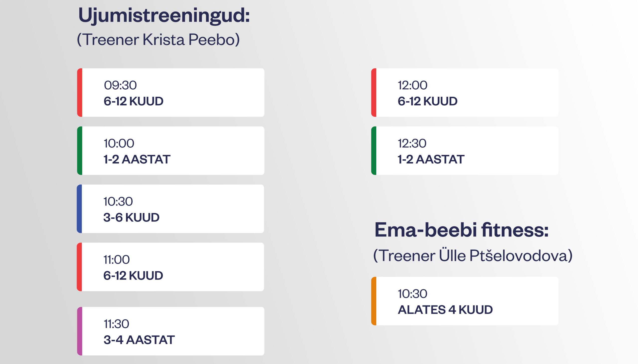Viewport: 638px width, 364px height.
Task: Click the green stripe on 10:00 card
Action: click(80, 150)
